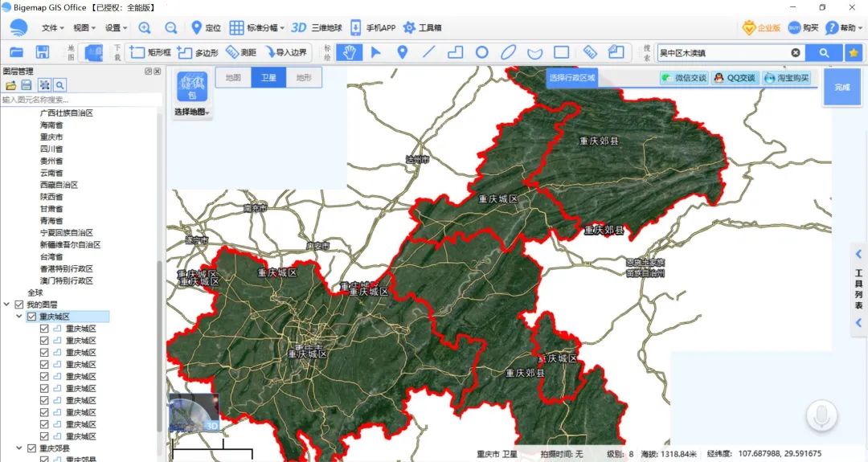Click the open folder icon in main toolbar
This screenshot has height=462, width=868.
coord(17,52)
